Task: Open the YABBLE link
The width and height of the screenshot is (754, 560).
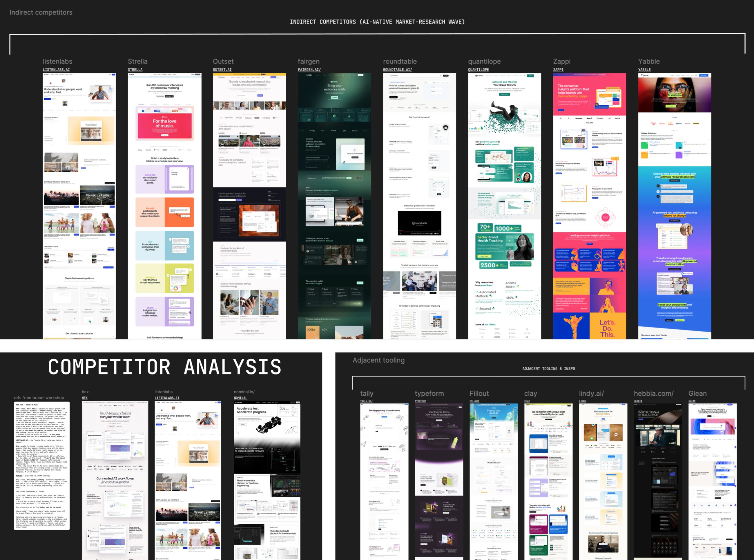Action: [644, 70]
